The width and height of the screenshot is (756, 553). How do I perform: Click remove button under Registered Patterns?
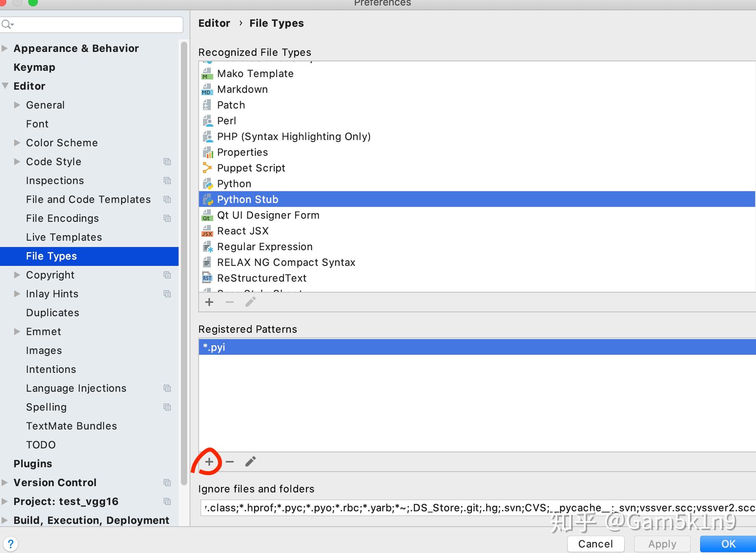coord(230,462)
